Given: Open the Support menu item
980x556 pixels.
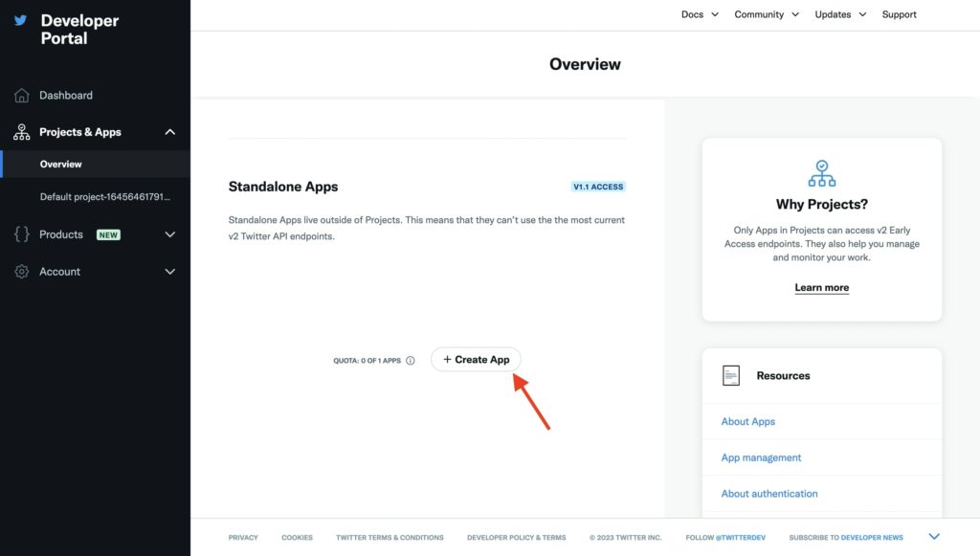Looking at the screenshot, I should [x=899, y=14].
